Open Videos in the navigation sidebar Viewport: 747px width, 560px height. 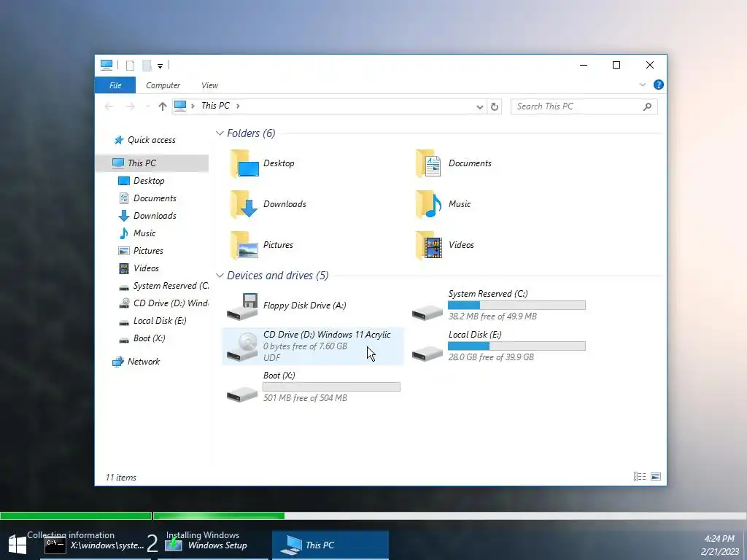click(139, 268)
